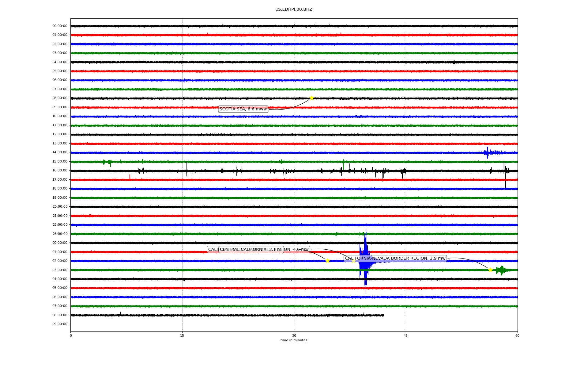Select the 21:00:00 row time label

click(60, 216)
